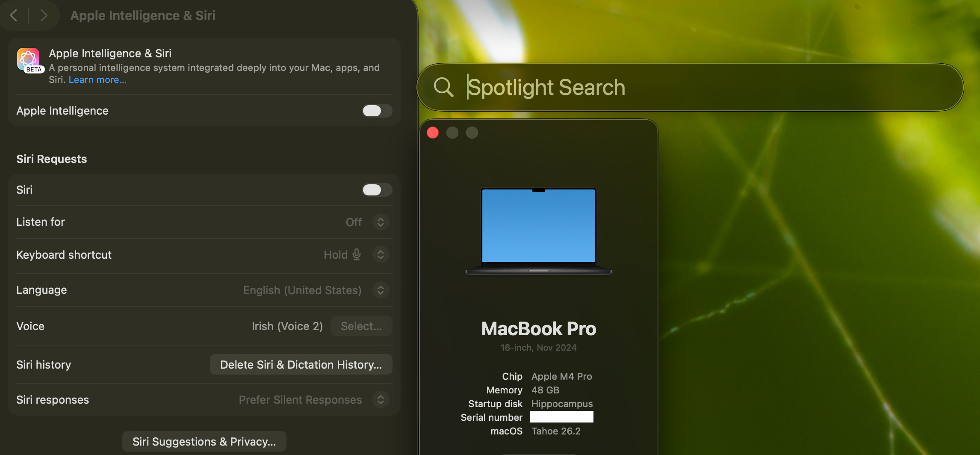Click the Irish (Voice 2) value
The image size is (980, 455).
click(x=287, y=326)
